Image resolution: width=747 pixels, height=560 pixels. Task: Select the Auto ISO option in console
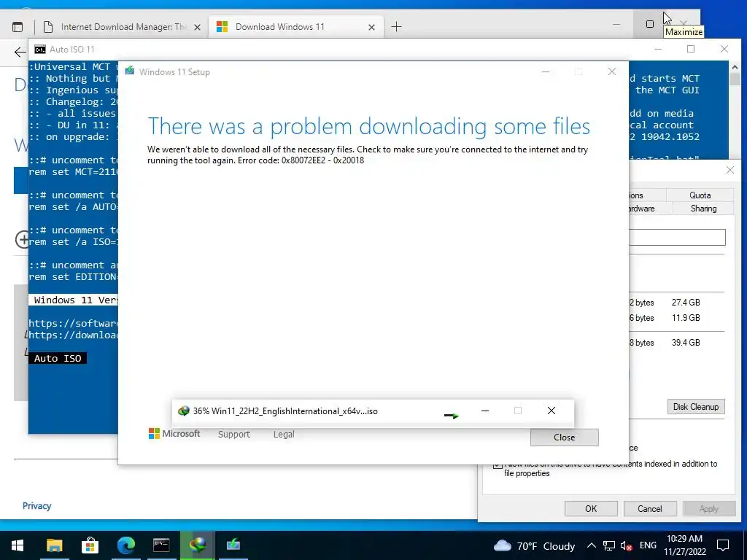pos(58,358)
